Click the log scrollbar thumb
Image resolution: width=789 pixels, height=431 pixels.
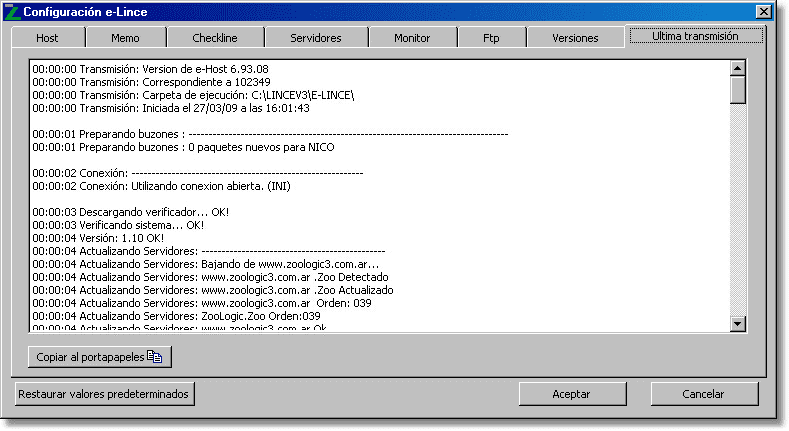tap(738, 90)
